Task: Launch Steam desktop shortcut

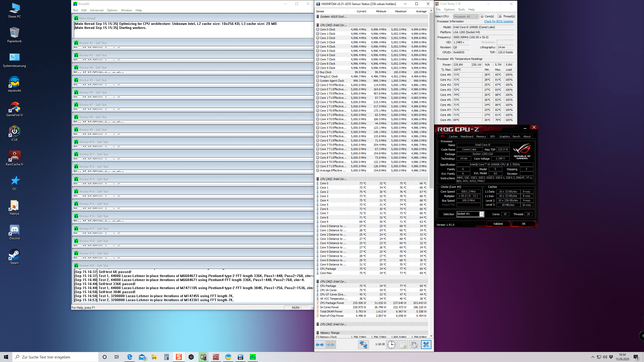Action: point(14,257)
